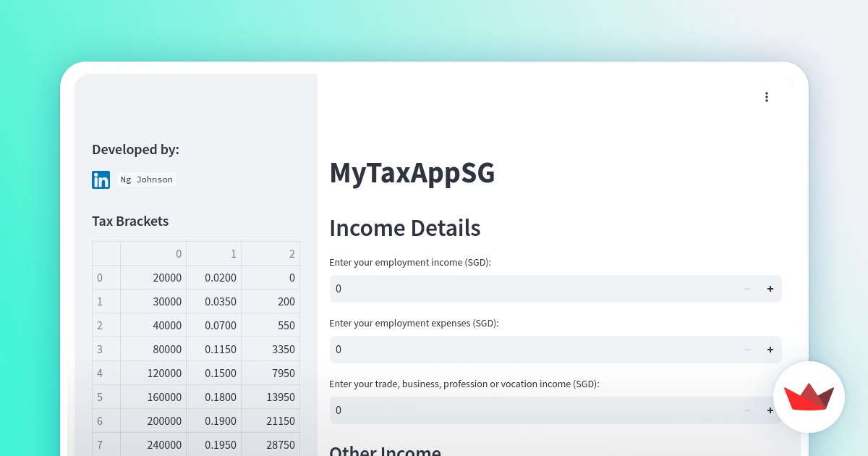The width and height of the screenshot is (868, 456).
Task: Click the trade, business, profession income label
Action: click(464, 384)
